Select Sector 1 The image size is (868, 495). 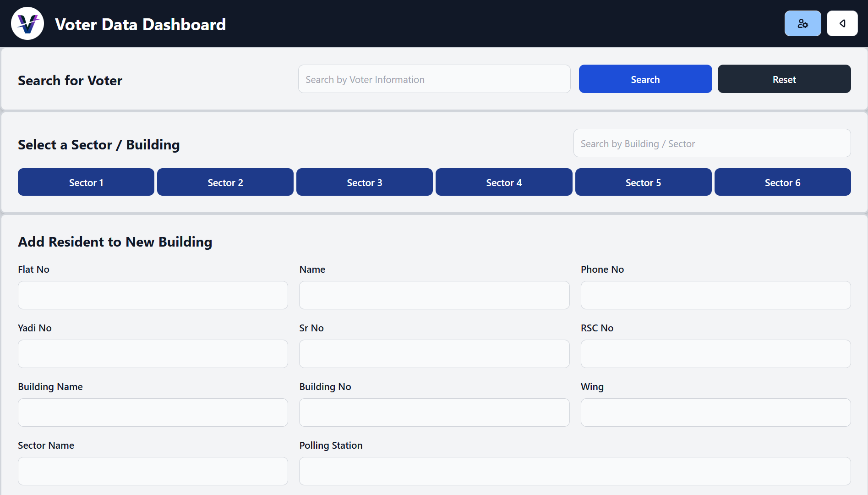[86, 182]
